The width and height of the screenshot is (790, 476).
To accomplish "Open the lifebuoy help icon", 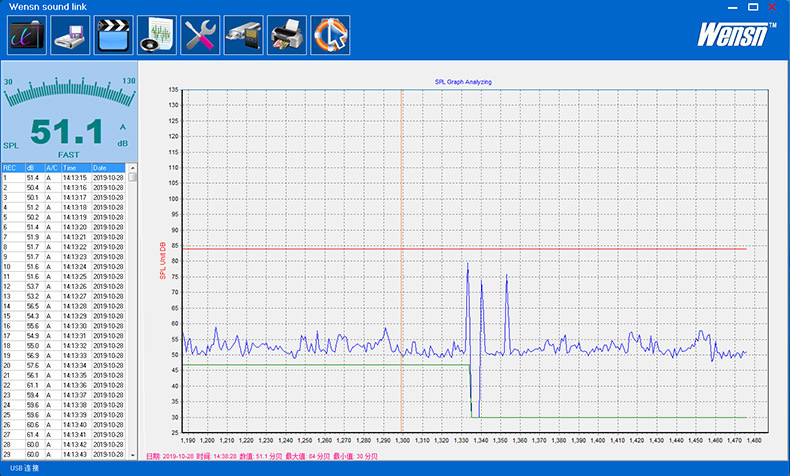I will pyautogui.click(x=331, y=35).
